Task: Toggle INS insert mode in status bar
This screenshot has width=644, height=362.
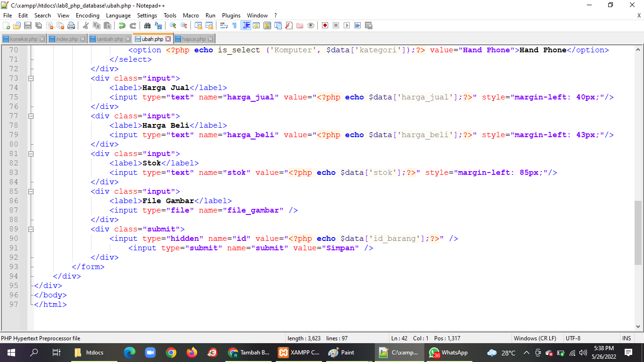Action: [627, 338]
